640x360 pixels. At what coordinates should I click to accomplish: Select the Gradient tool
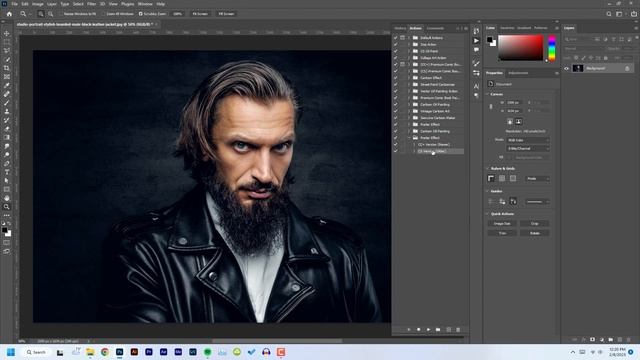[x=7, y=138]
